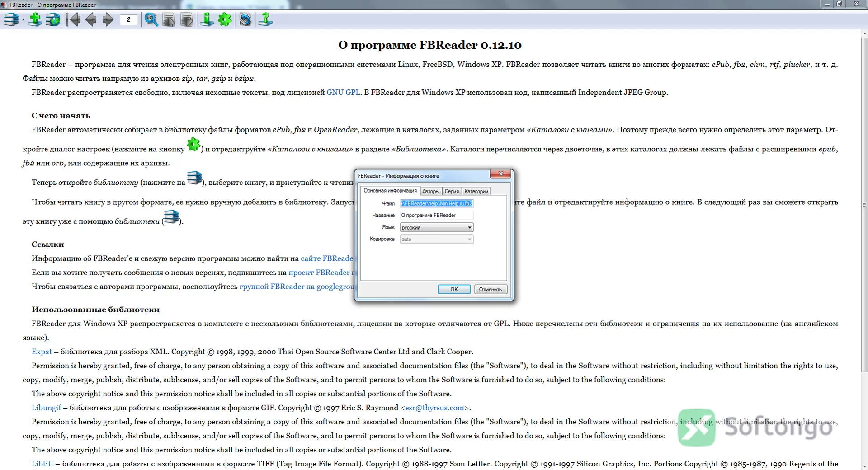Open the сайте FBReader link
Viewport: 868px width, 470px height.
pyautogui.click(x=327, y=258)
